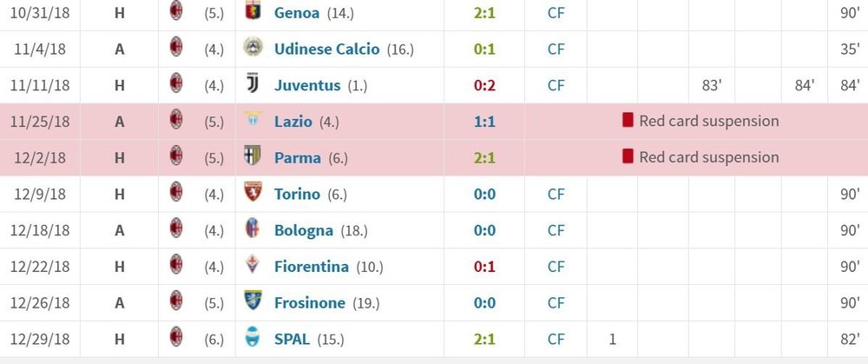Click the CF position in the Torino row
The width and height of the screenshot is (868, 364).
pyautogui.click(x=556, y=195)
